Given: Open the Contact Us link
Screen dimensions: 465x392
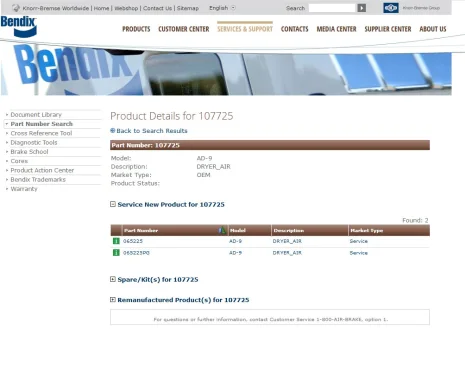Looking at the screenshot, I should click(x=157, y=8).
